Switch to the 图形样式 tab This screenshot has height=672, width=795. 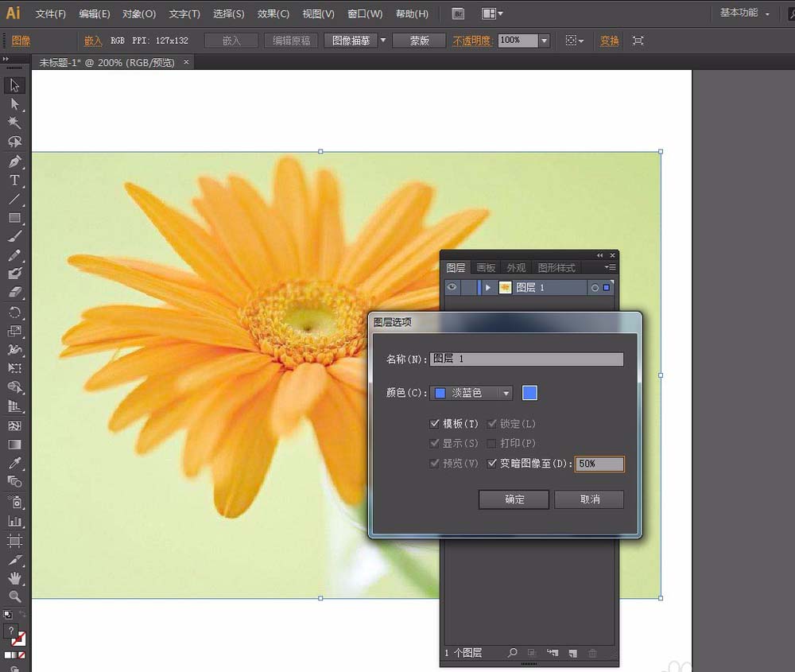pyautogui.click(x=556, y=267)
